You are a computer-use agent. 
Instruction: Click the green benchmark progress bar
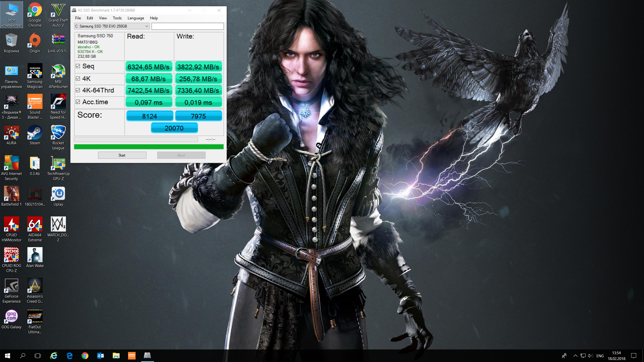coord(149,147)
